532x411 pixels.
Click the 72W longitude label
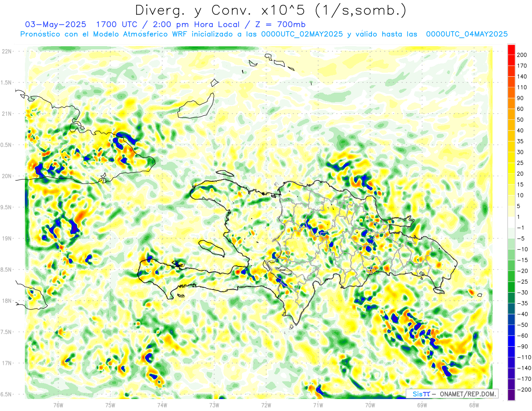tap(266, 405)
